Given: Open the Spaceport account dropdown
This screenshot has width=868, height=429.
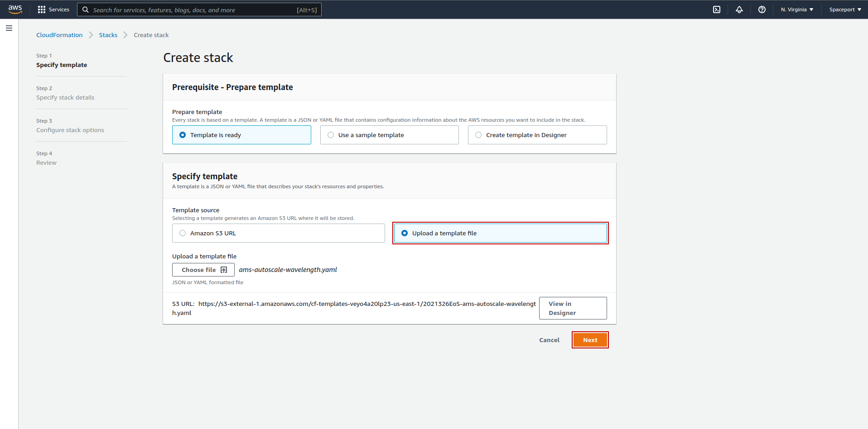Looking at the screenshot, I should click(x=845, y=10).
